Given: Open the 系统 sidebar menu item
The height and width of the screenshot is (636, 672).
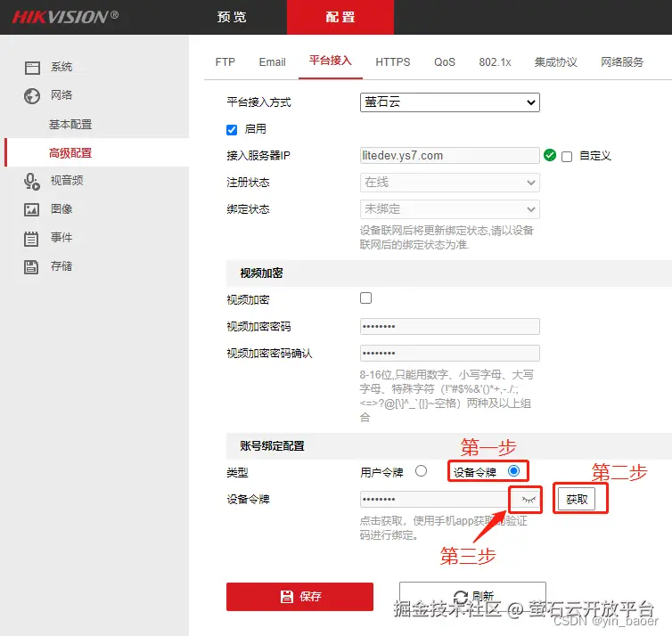Looking at the screenshot, I should coord(61,67).
